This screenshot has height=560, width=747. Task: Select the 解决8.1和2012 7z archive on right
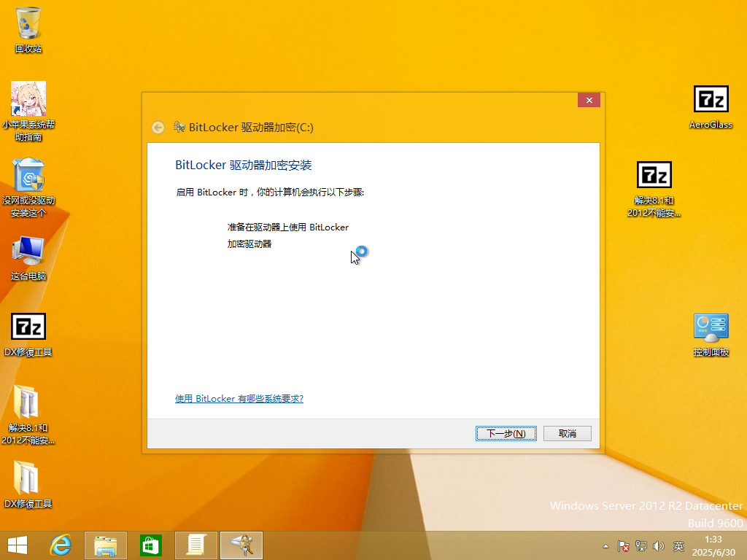654,189
